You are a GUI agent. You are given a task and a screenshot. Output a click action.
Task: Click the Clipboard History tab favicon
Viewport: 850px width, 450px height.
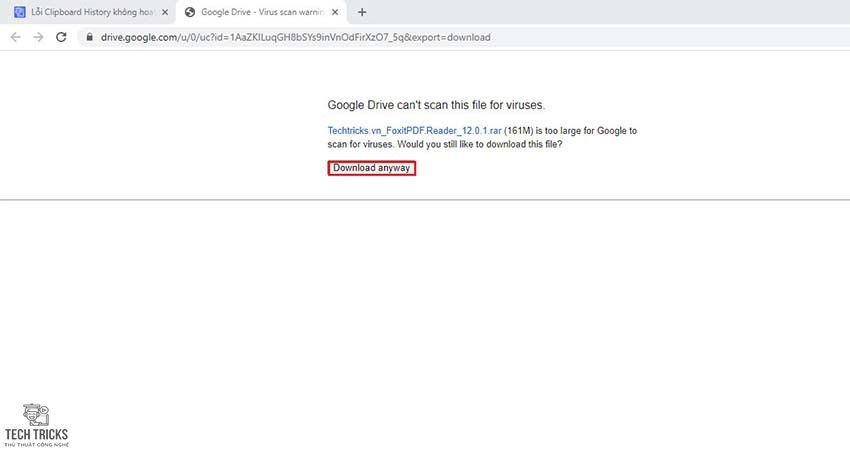click(x=20, y=12)
